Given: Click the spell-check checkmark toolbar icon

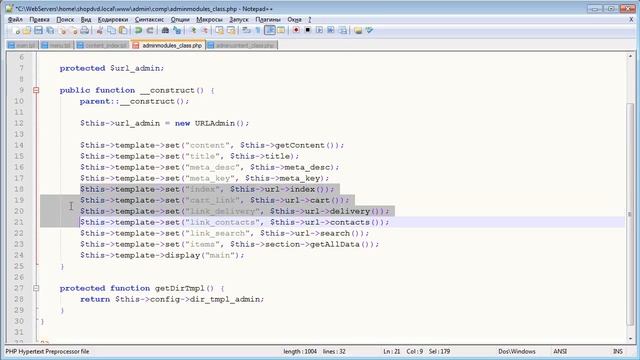Looking at the screenshot, I should tap(369, 31).
